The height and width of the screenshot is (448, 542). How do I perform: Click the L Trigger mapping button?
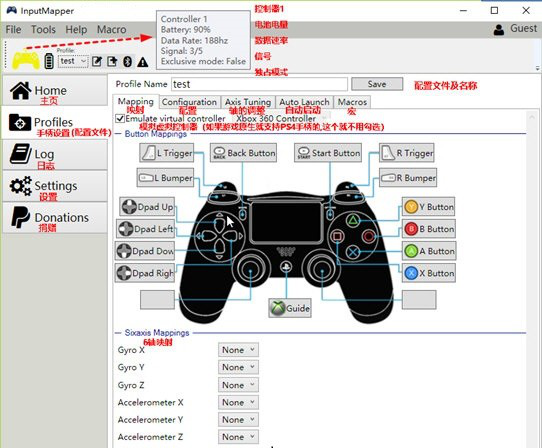(x=167, y=153)
